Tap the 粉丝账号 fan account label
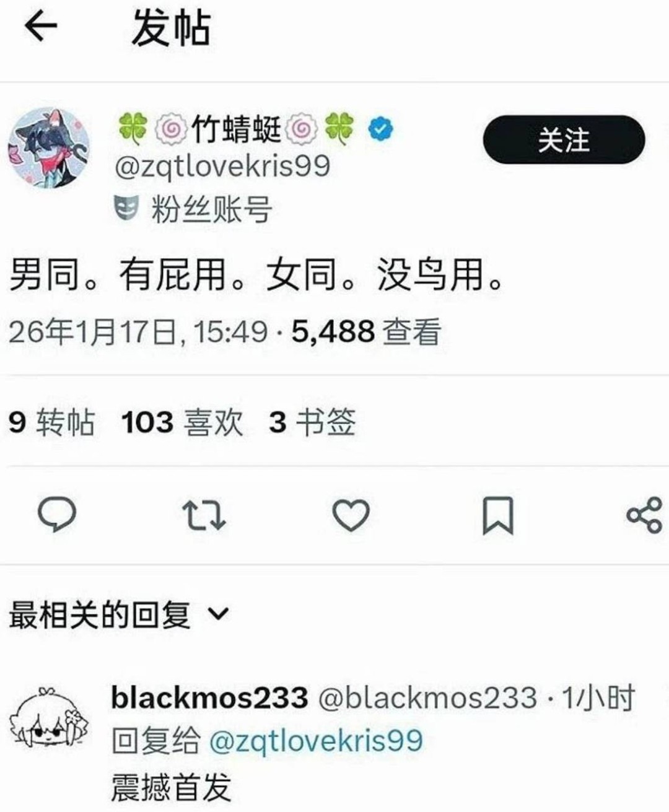Image resolution: width=669 pixels, height=812 pixels. pyautogui.click(x=211, y=209)
